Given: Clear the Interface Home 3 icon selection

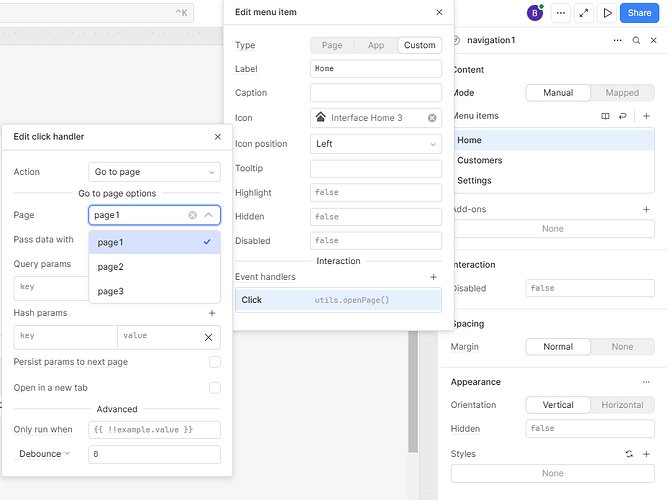Looking at the screenshot, I should 432,118.
